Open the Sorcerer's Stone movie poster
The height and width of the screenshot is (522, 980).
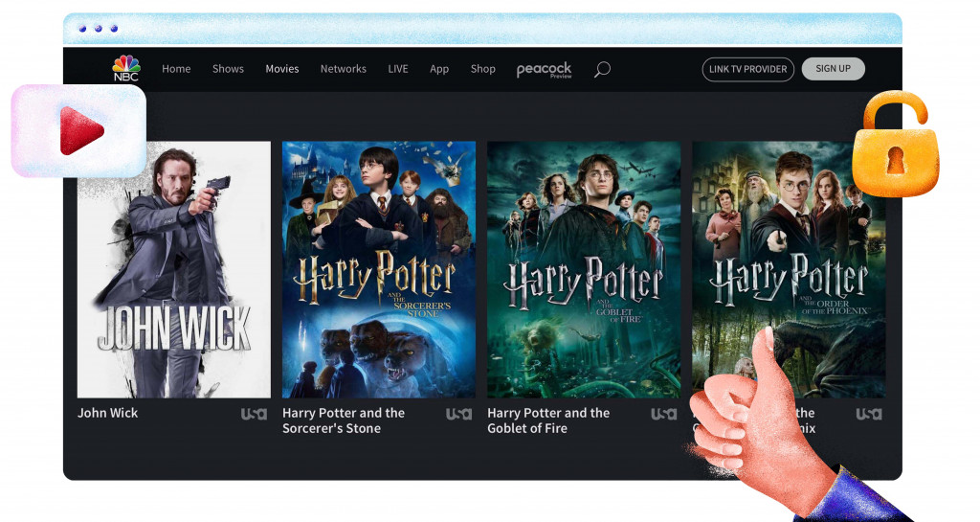tap(379, 269)
